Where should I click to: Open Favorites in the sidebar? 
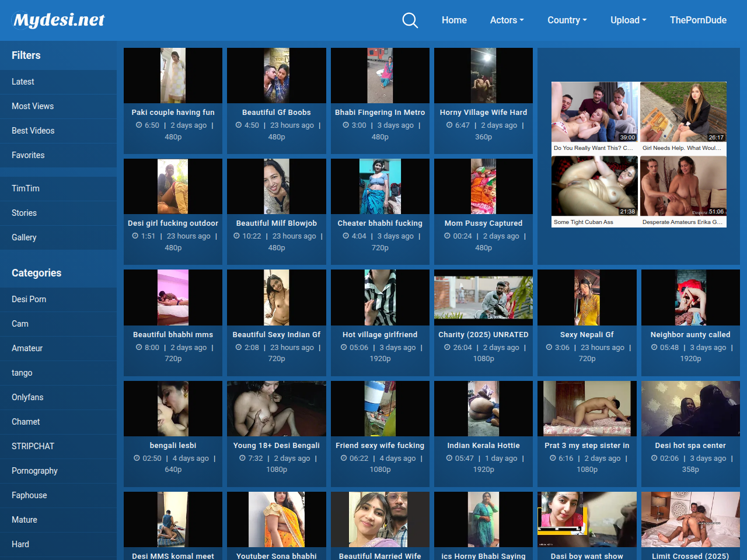pyautogui.click(x=28, y=155)
